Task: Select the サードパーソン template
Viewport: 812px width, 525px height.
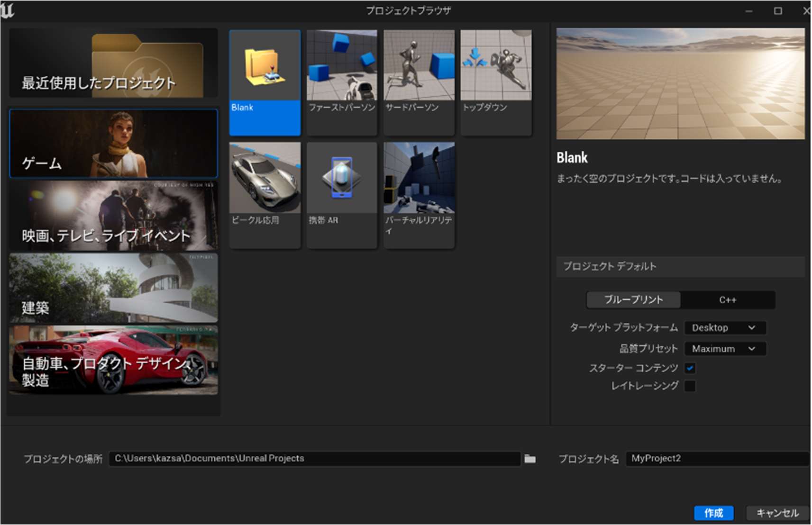Action: 419,66
